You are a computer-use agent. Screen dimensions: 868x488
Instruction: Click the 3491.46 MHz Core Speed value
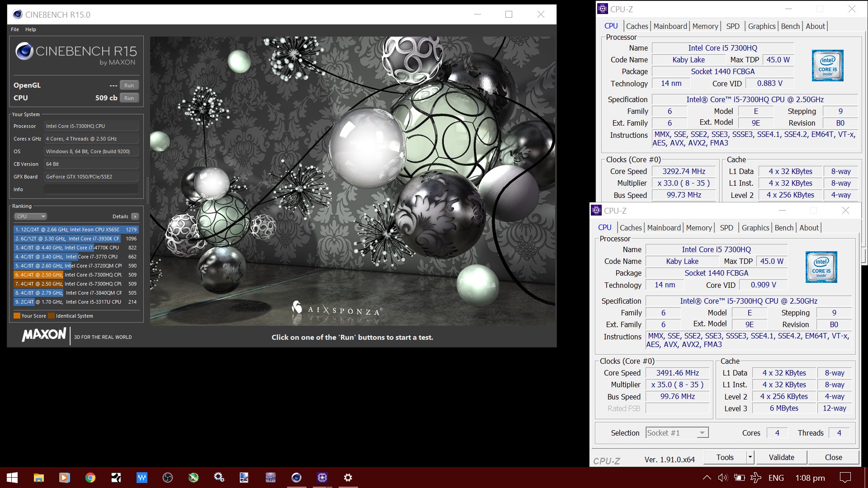pos(677,373)
